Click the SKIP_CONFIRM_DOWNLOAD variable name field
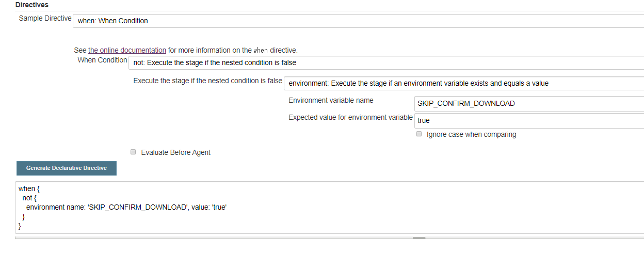644x253 pixels. (x=528, y=103)
